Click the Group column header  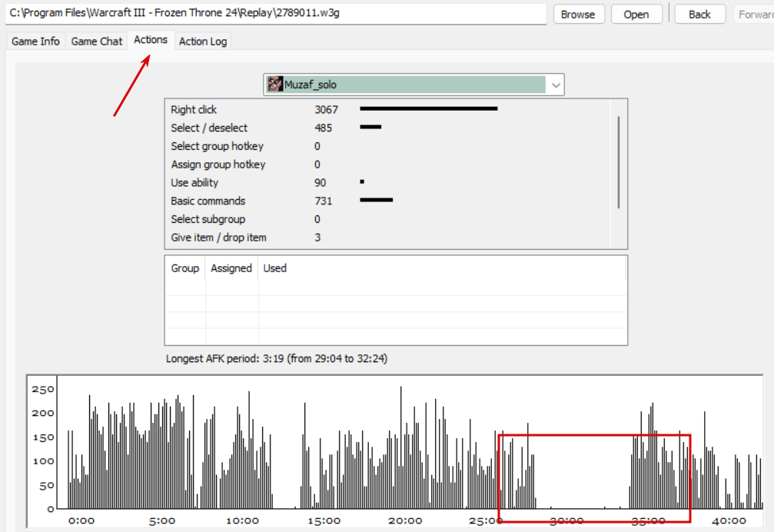(185, 268)
